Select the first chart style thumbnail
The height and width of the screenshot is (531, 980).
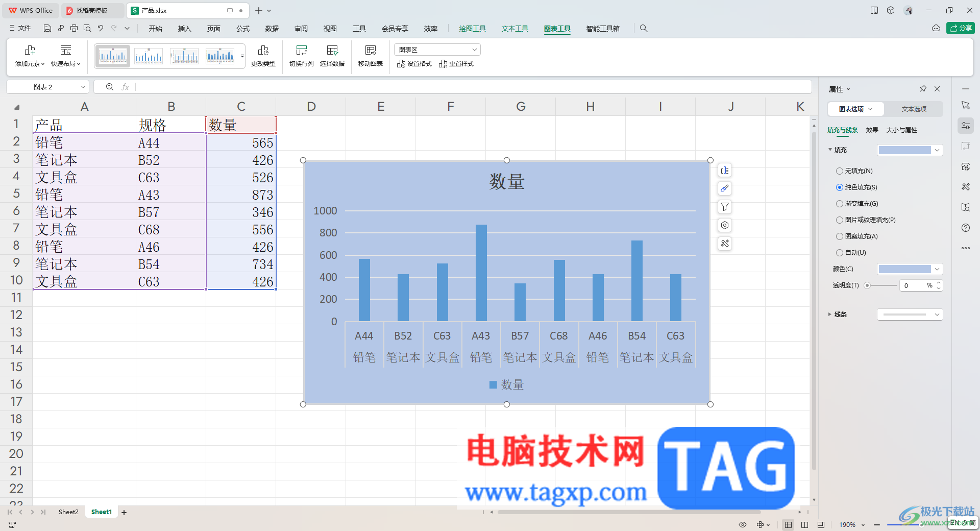click(112, 56)
